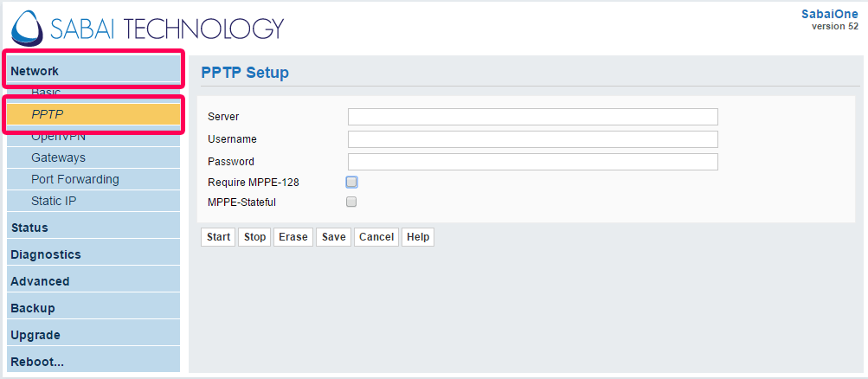The height and width of the screenshot is (379, 868).
Task: Open Port Forwarding settings
Action: coord(93,179)
